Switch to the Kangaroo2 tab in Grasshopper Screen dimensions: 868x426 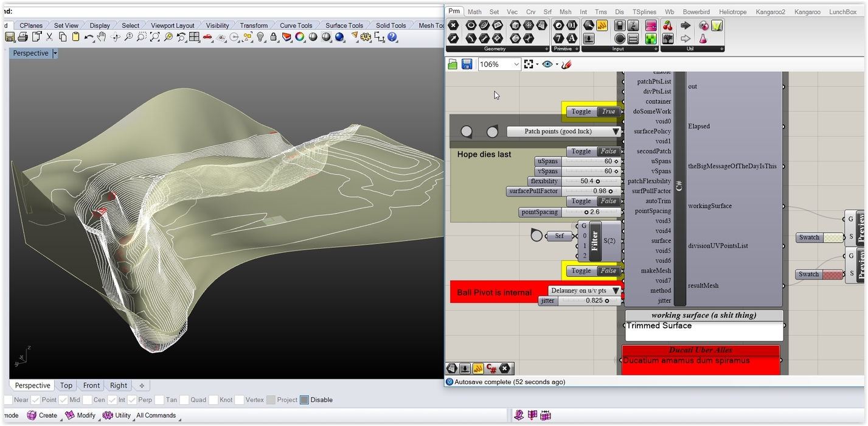click(x=770, y=12)
